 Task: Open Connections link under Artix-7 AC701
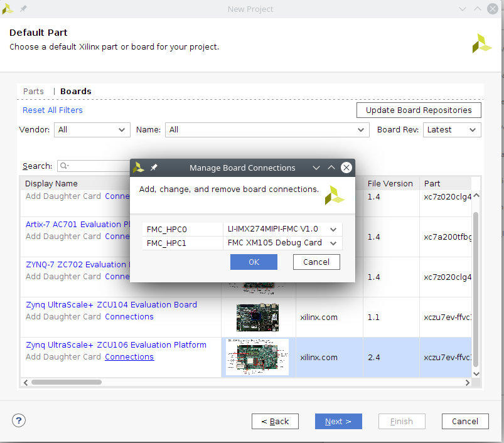pyautogui.click(x=117, y=237)
